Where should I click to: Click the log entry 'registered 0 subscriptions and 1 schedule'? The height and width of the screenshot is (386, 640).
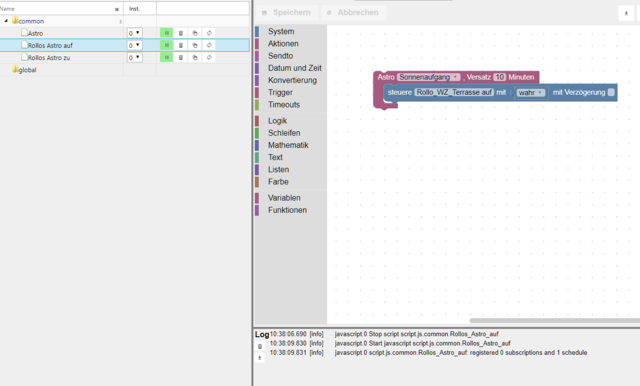461,353
